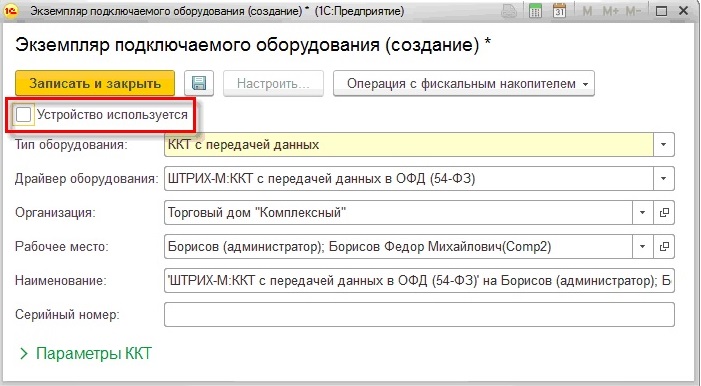Open Организация record with open-form icon

click(x=664, y=212)
